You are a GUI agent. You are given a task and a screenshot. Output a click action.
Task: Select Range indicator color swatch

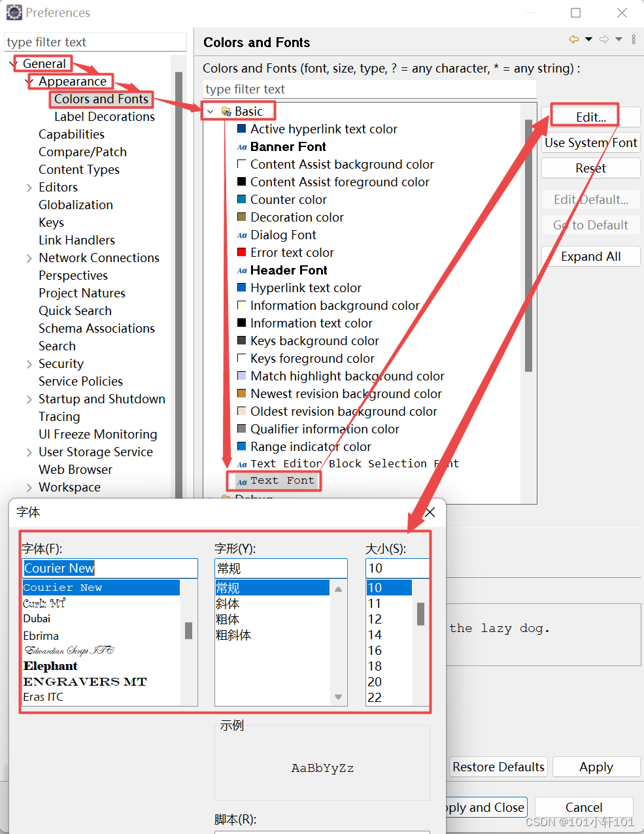(x=241, y=446)
